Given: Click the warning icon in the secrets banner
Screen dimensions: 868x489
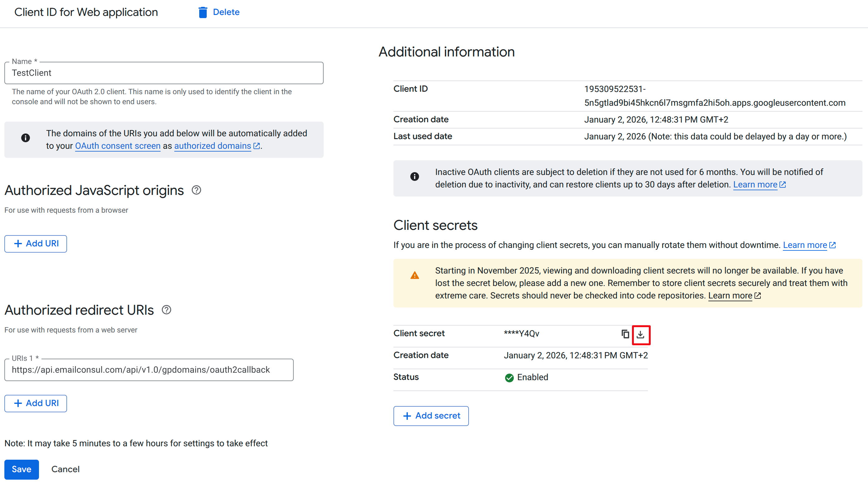Looking at the screenshot, I should tap(415, 275).
